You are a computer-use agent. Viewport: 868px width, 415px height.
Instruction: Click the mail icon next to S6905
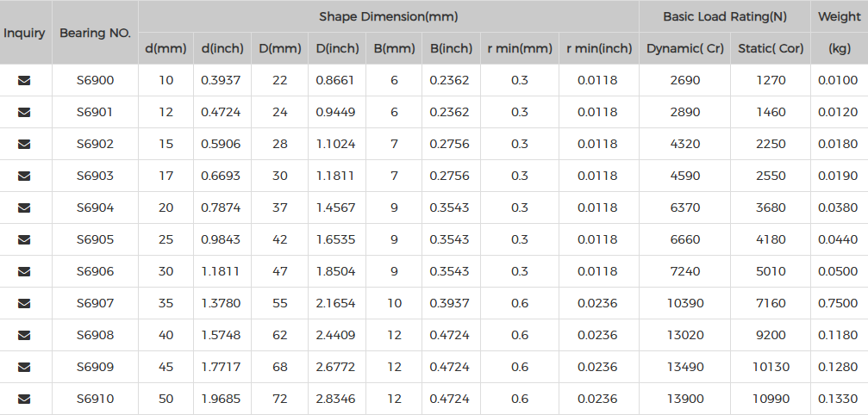24,239
